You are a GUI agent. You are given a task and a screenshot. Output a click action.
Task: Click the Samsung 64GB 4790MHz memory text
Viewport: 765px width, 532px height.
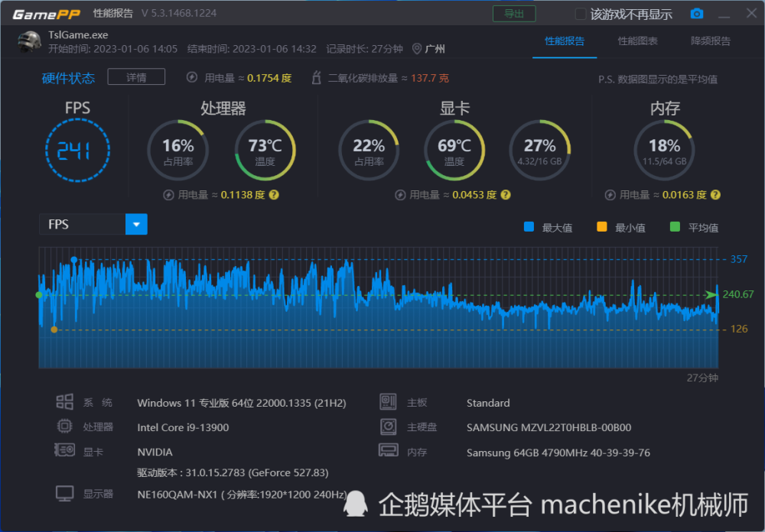(558, 453)
